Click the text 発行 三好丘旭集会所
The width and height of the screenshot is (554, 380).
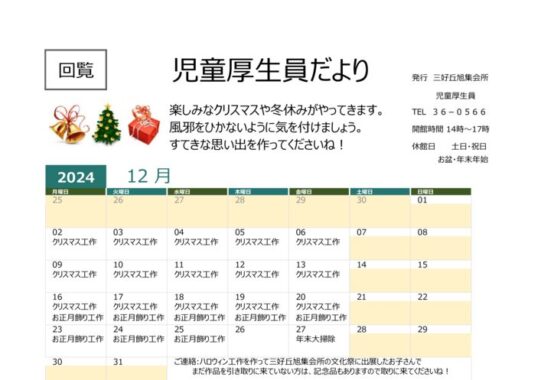click(x=450, y=78)
